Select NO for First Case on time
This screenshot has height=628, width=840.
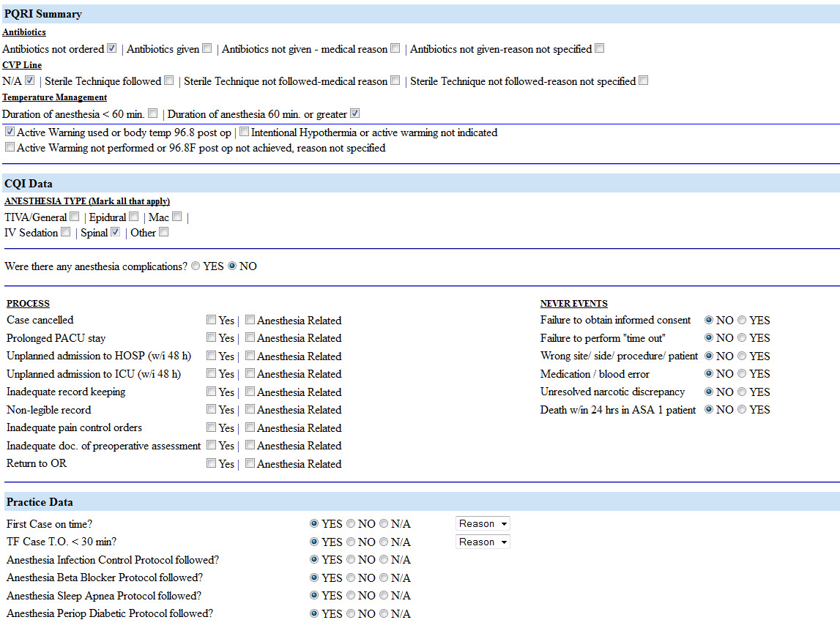pyautogui.click(x=350, y=523)
